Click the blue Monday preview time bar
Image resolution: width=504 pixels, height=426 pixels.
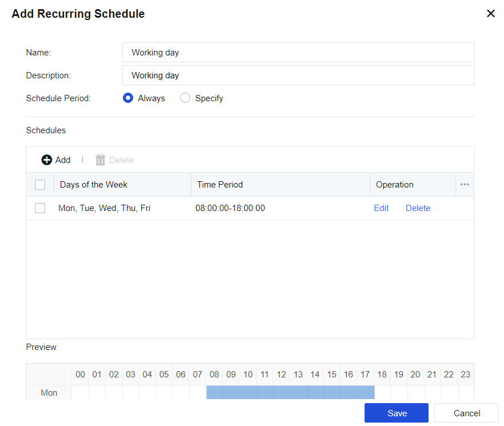pos(290,392)
